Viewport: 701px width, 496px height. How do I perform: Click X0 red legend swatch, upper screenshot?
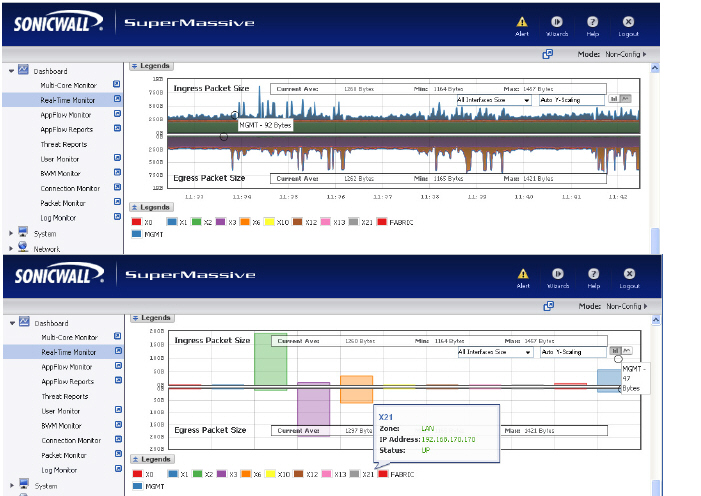[136, 222]
